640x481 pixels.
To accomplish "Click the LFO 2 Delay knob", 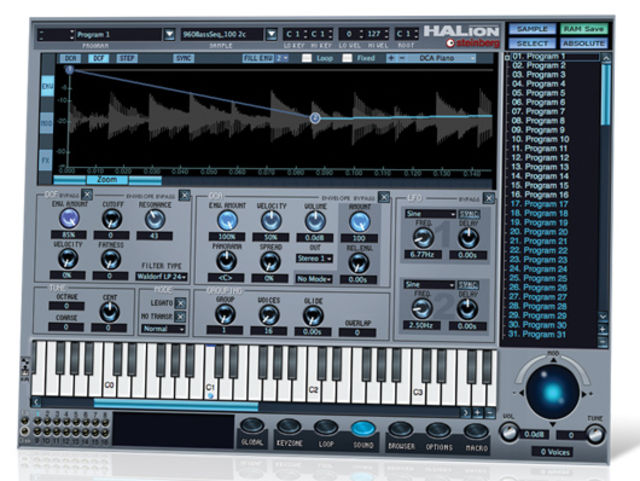I will click(467, 310).
